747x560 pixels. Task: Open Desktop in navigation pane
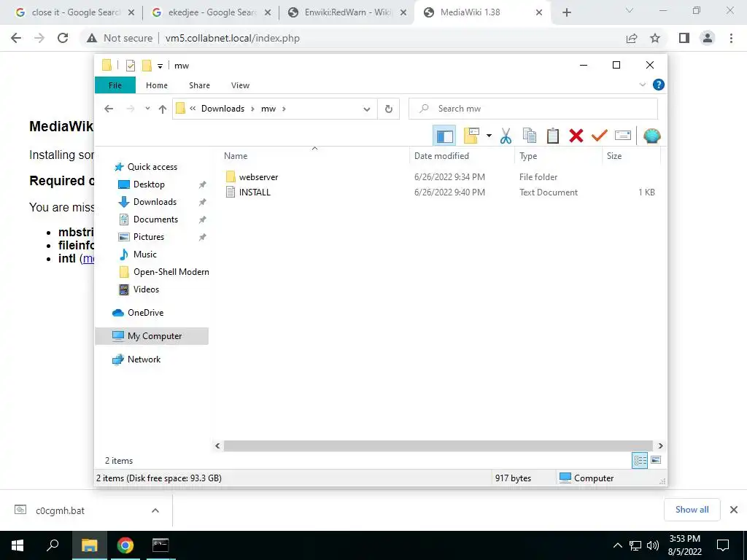click(x=149, y=184)
